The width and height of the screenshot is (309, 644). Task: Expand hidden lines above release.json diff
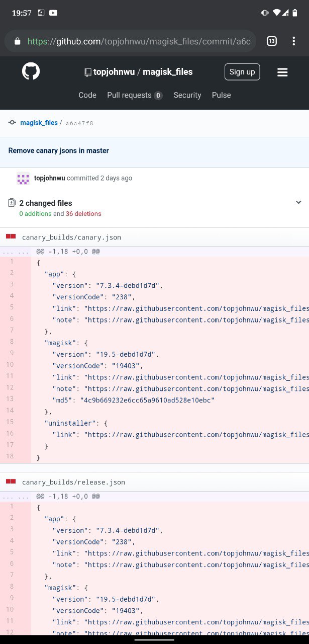(x=16, y=497)
